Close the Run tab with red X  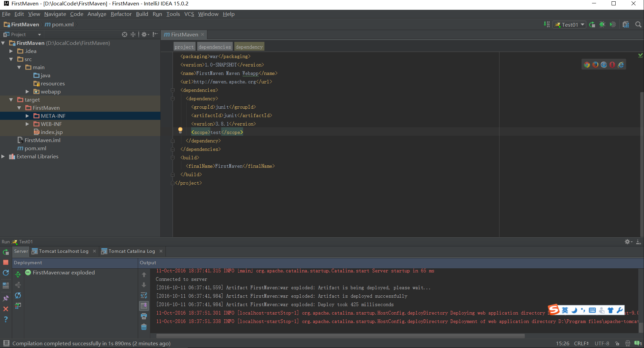(x=6, y=309)
